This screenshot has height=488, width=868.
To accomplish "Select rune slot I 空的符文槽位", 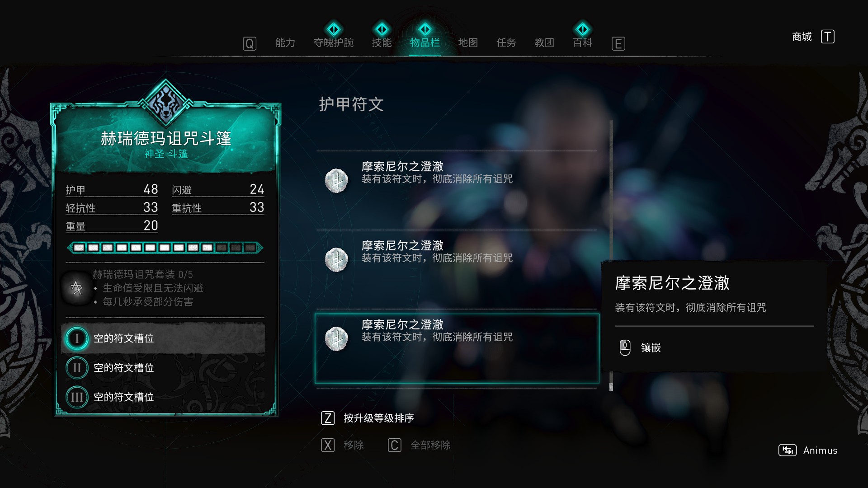I will [x=163, y=338].
